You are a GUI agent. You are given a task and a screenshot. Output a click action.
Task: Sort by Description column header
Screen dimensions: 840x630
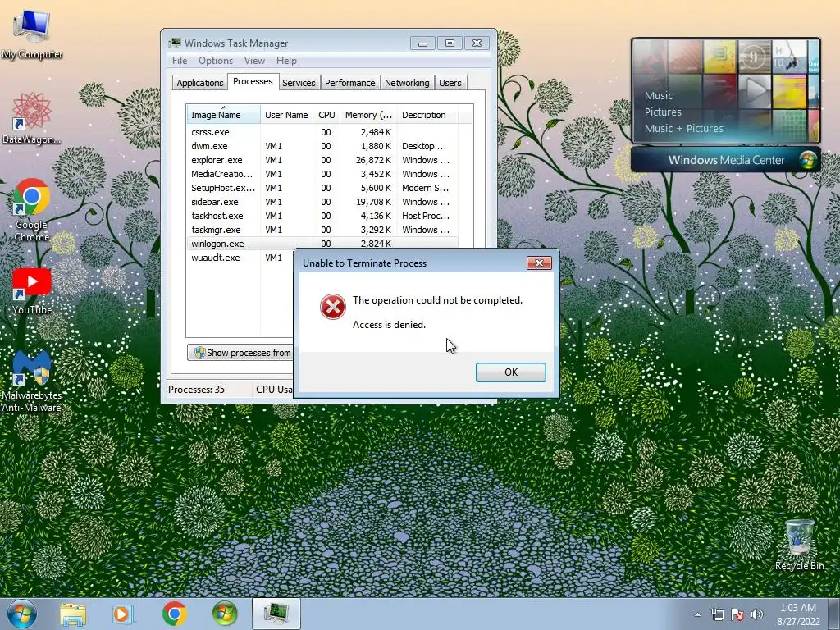click(x=427, y=115)
